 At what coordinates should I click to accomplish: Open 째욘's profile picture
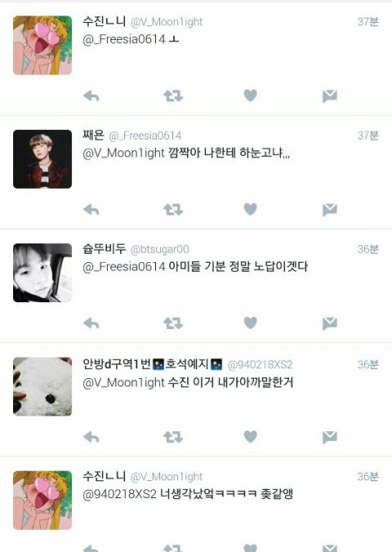tap(42, 158)
